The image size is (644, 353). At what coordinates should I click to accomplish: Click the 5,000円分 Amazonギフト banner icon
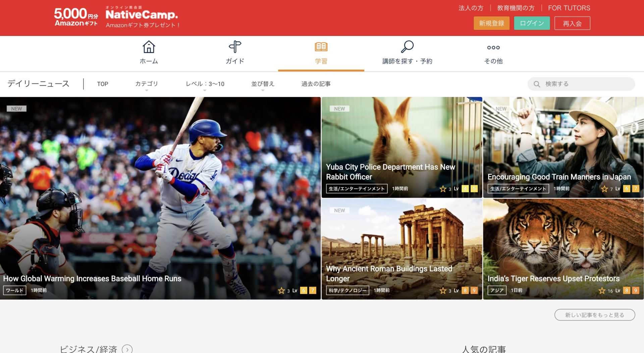coord(76,17)
